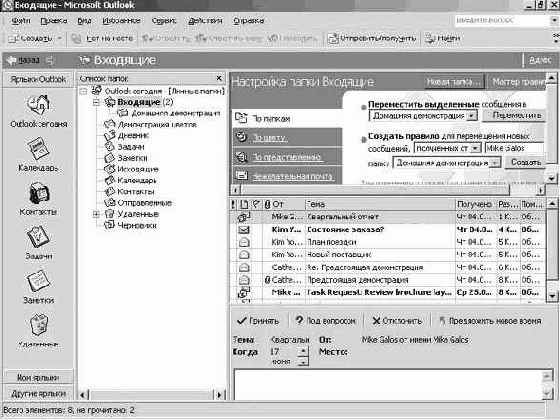Screen dimensions: 560x420
Task: Select the Отправленные folder
Action: point(138,203)
